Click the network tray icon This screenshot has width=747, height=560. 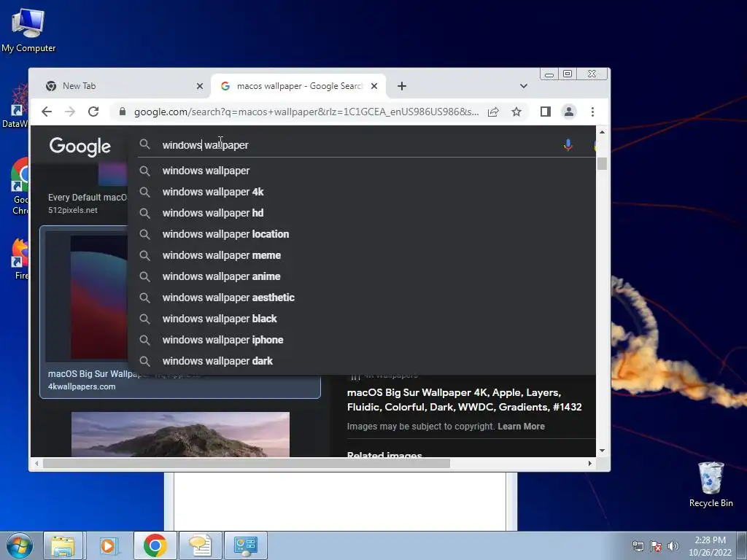tap(638, 546)
